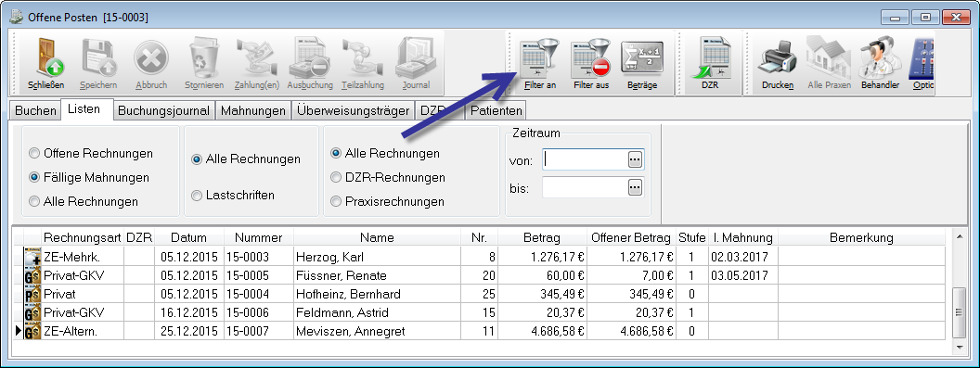Click the invoice icon in Feldmann row
The height and width of the screenshot is (368, 980).
32,312
